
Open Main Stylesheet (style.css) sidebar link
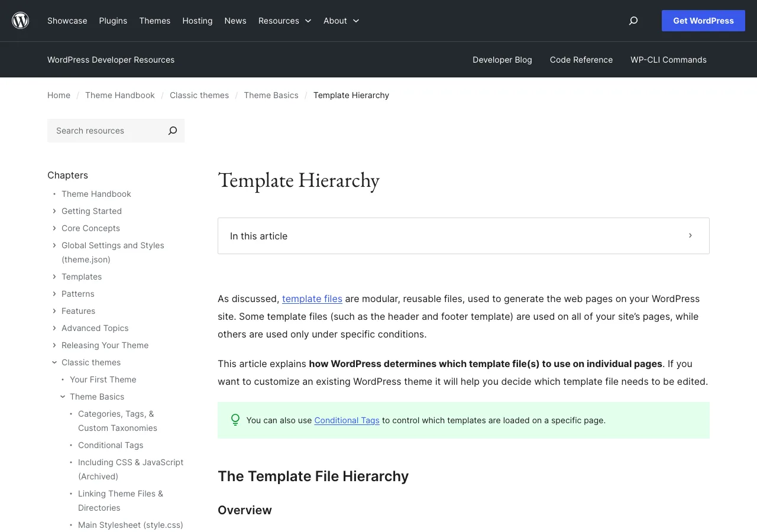[131, 525]
